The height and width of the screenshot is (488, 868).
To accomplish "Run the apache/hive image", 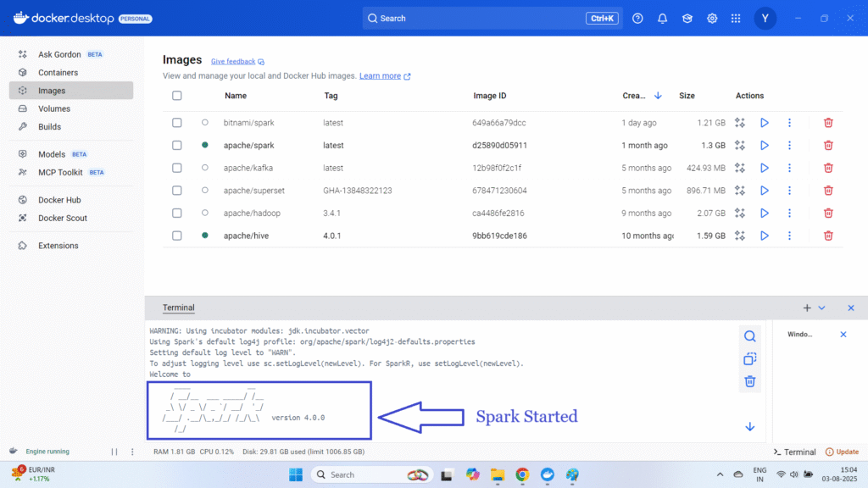I will pos(765,236).
